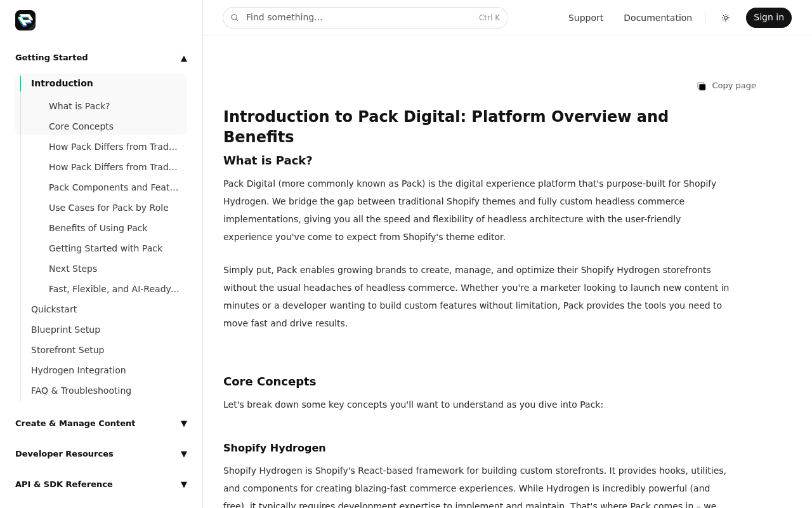Expand the Create & Manage Content arrow
This screenshot has height=508, width=812.
click(184, 424)
